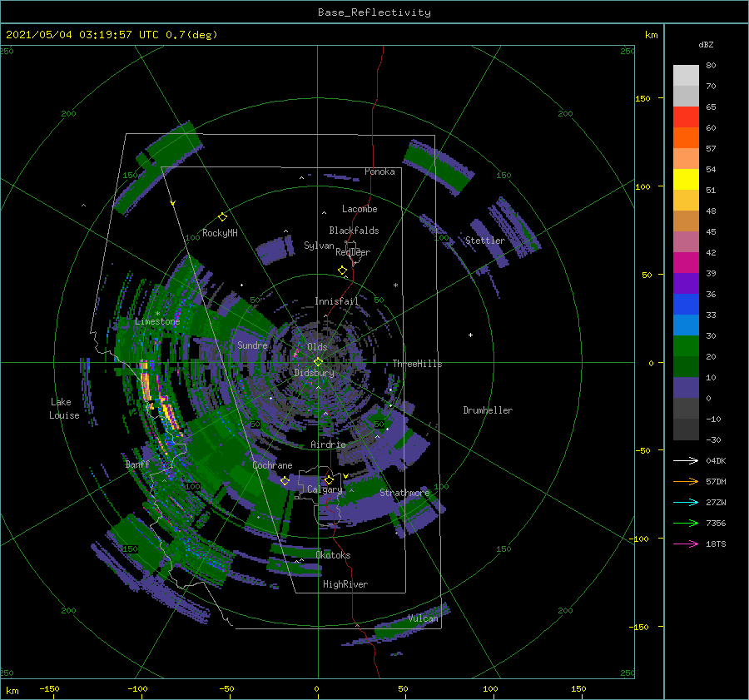Click the Airdrie city label
This screenshot has height=700, width=749.
coord(328,444)
